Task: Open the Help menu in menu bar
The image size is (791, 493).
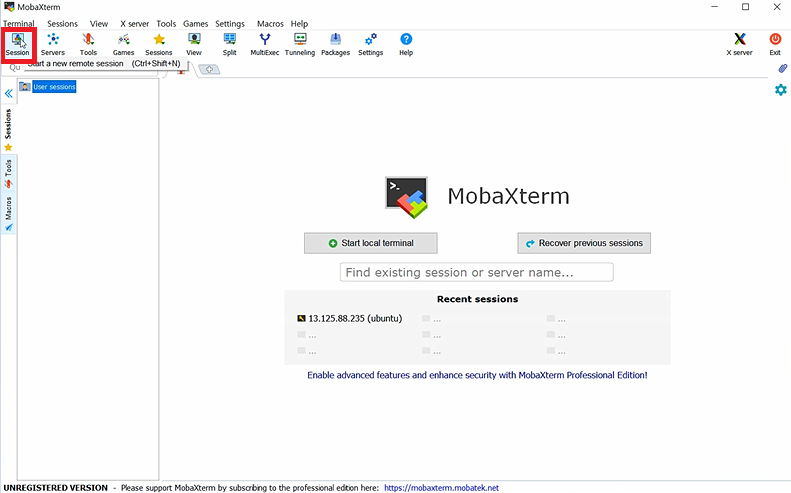Action: coord(299,24)
